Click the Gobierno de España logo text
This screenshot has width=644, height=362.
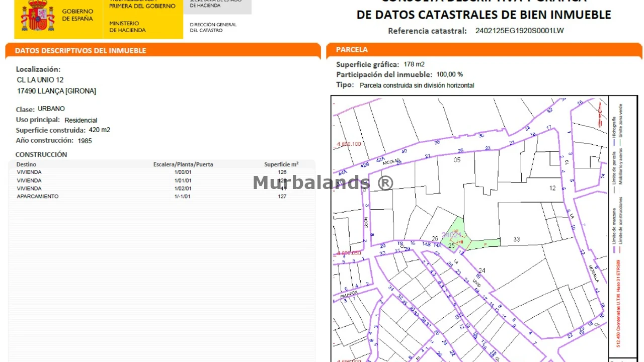(x=77, y=15)
